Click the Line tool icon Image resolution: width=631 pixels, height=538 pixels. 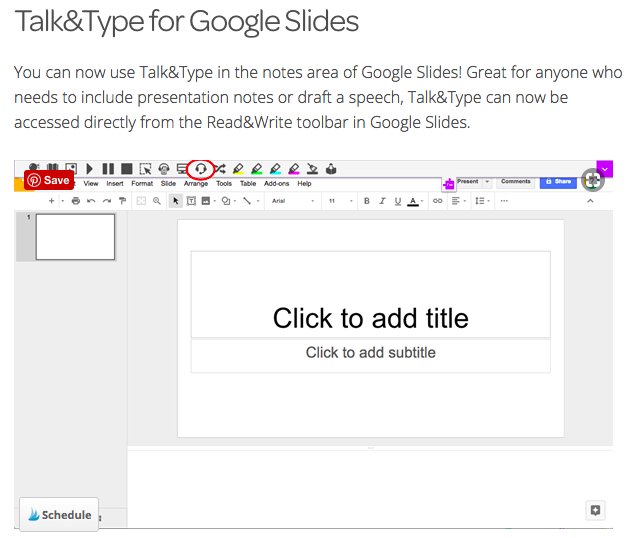pos(247,201)
